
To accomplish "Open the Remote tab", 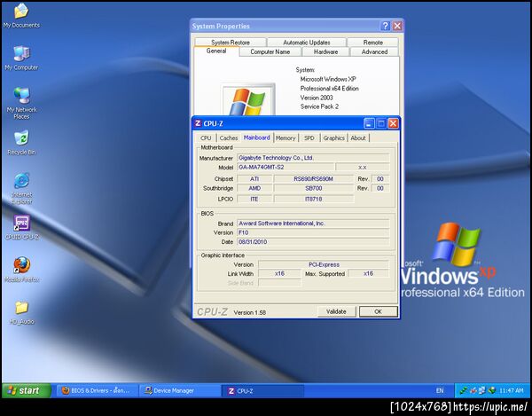I will [x=373, y=43].
